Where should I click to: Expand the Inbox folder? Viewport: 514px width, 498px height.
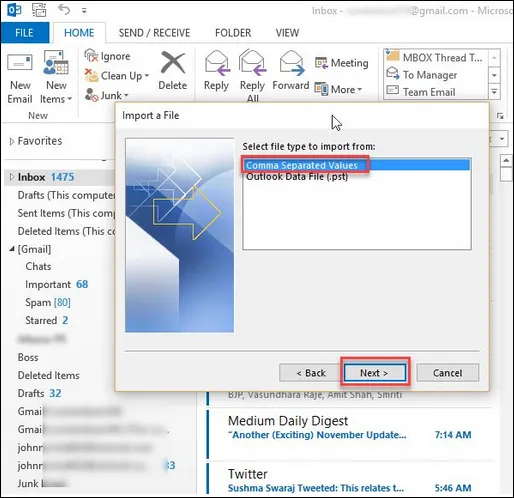[12, 177]
